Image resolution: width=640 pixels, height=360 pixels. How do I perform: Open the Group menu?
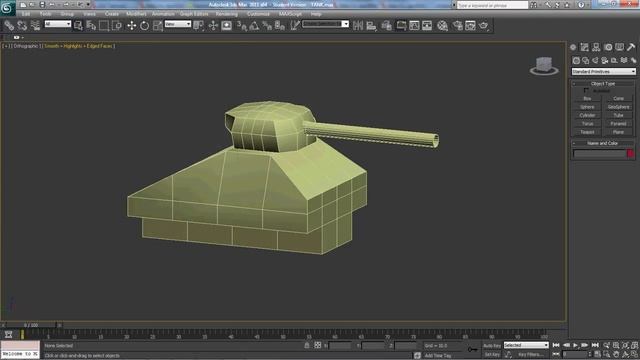coord(67,14)
